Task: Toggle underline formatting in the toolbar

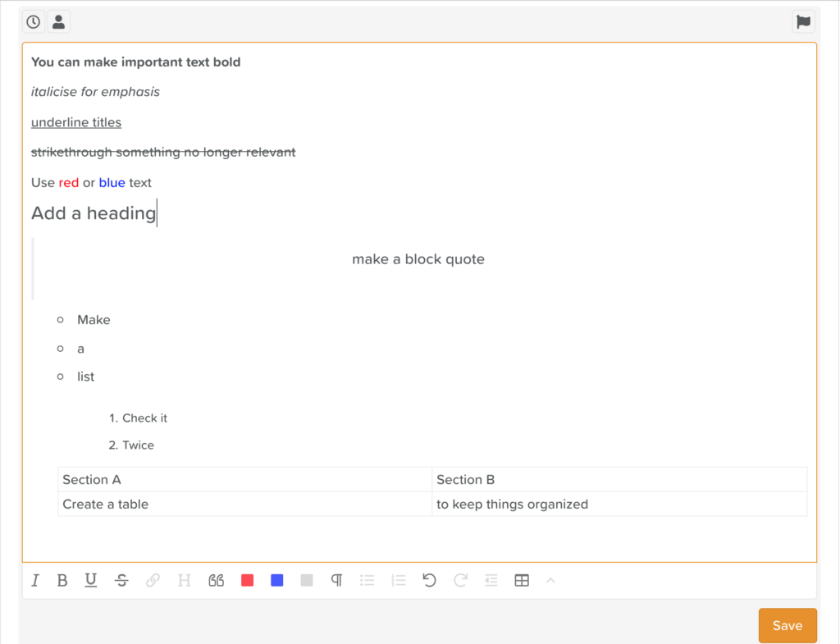Action: [91, 581]
